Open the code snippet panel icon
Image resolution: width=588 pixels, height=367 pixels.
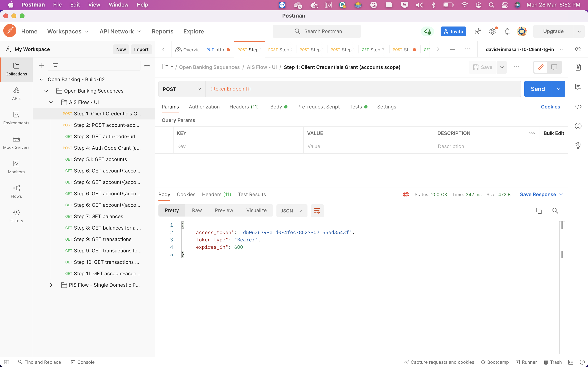tap(578, 107)
